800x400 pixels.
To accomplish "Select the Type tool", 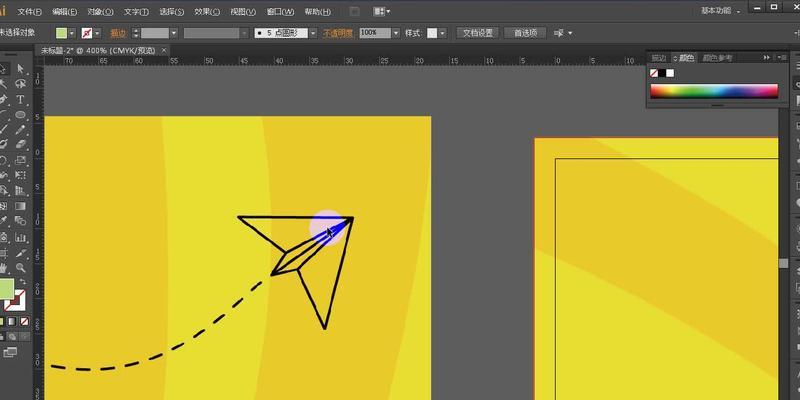I will (20, 99).
